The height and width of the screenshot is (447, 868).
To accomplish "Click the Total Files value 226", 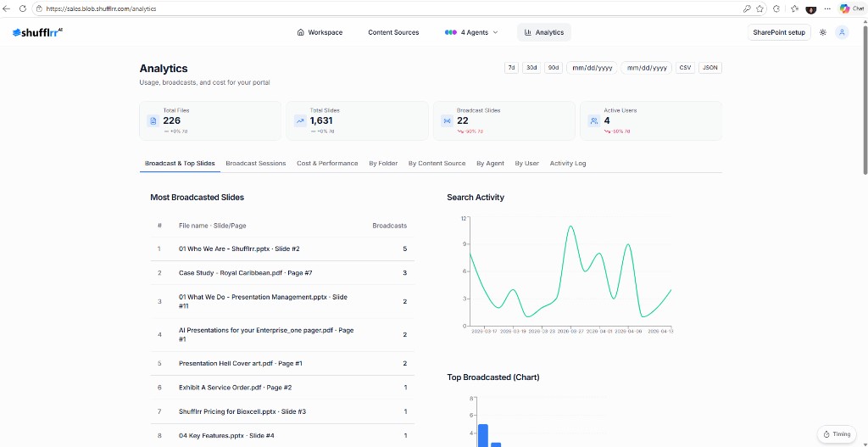I will point(171,120).
